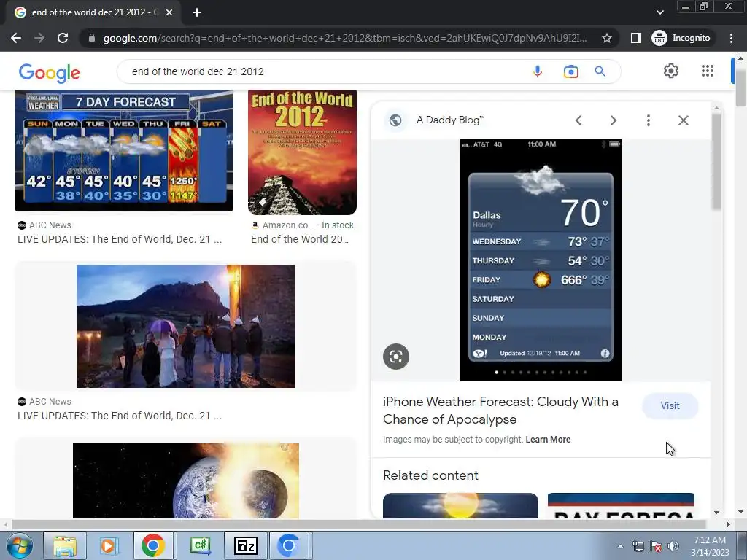Screen dimensions: 747x560
Task: Click the forward navigation arrow
Action: (39, 38)
